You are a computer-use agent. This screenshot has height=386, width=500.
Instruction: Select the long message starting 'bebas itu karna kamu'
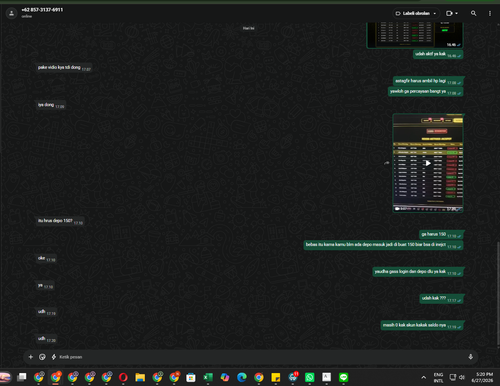pyautogui.click(x=383, y=245)
